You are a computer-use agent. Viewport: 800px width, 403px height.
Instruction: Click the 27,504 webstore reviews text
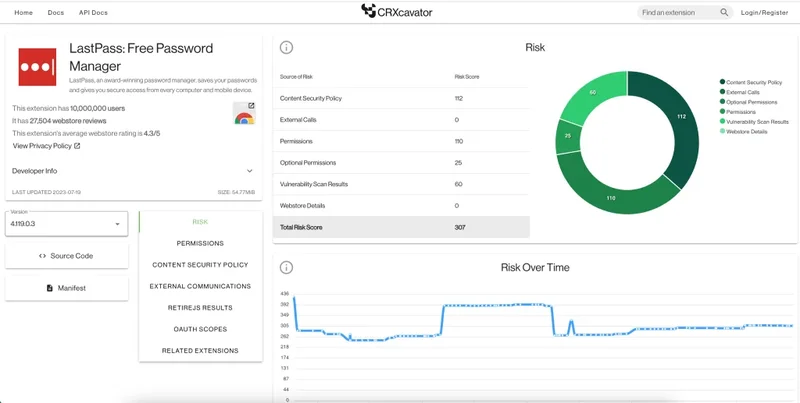(x=68, y=121)
